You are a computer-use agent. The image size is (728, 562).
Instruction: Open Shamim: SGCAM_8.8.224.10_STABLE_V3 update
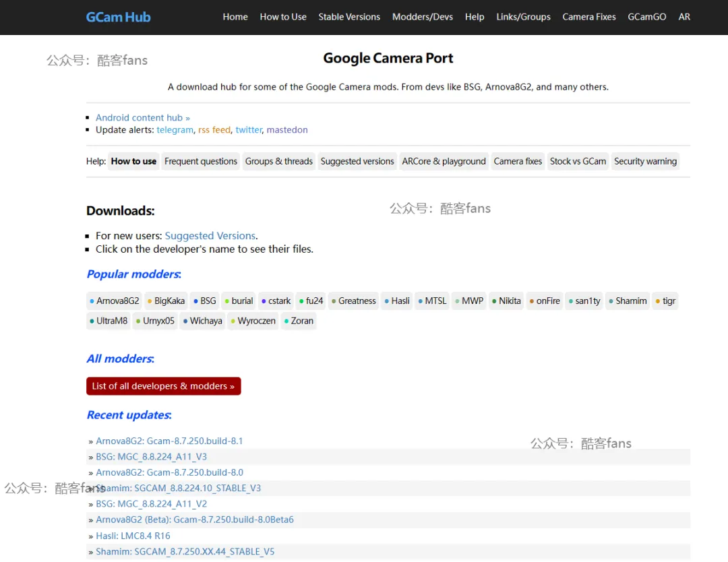click(x=178, y=488)
